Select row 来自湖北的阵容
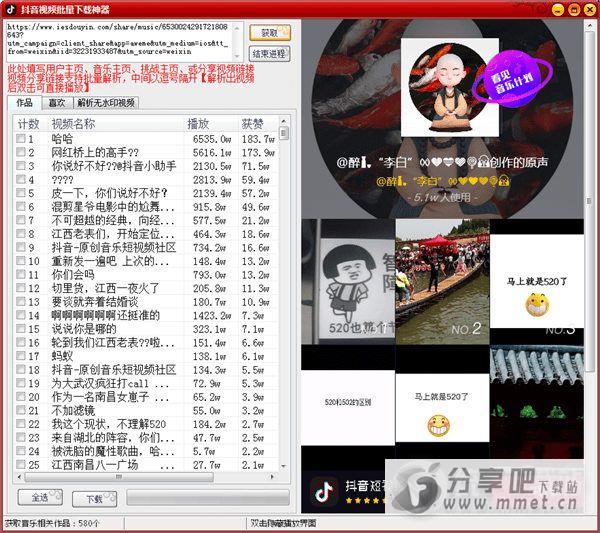This screenshot has height=533, width=600. [147, 438]
